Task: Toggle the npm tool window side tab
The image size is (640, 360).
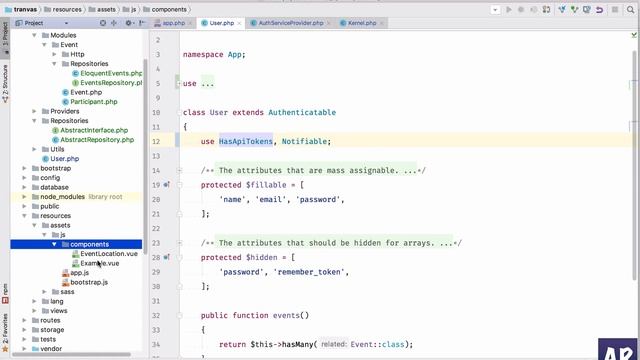Action: pyautogui.click(x=5, y=293)
